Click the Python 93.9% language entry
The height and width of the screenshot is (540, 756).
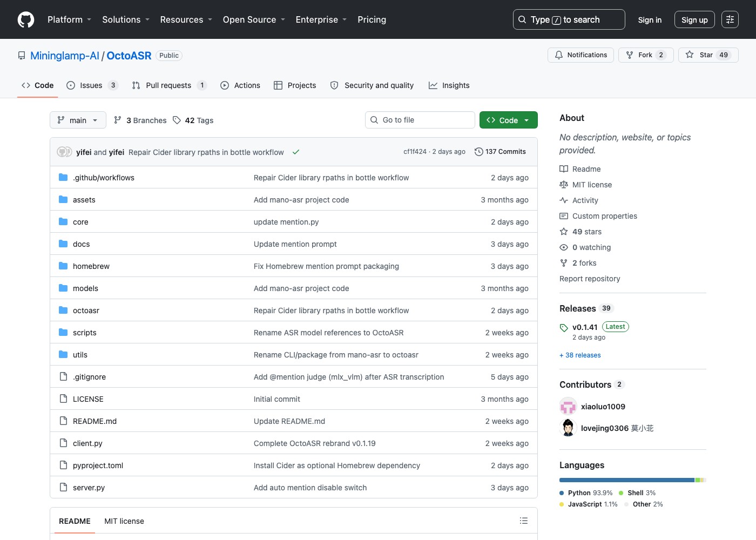pyautogui.click(x=586, y=493)
